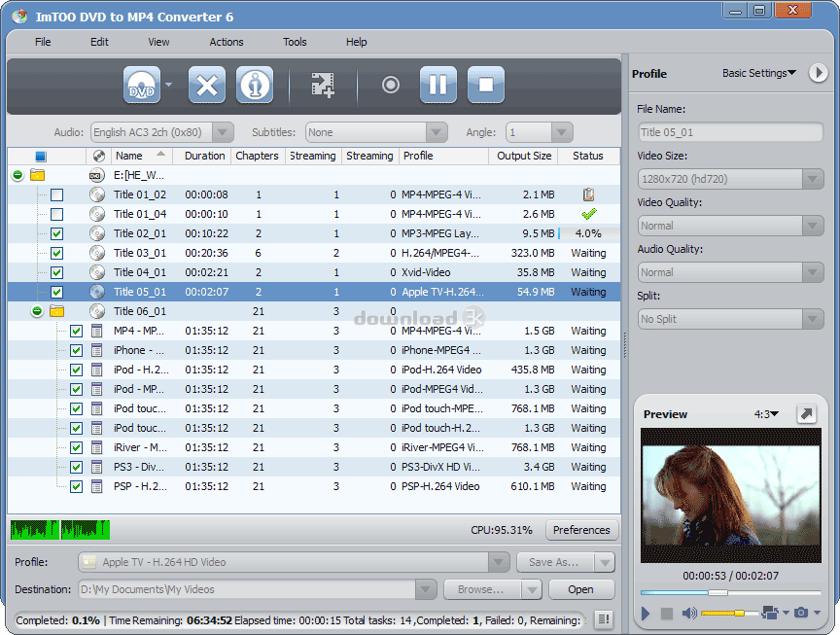Click the DVD drive icon for E:[HE_W...
Screen dimensions: 840x635
pyautogui.click(x=95, y=175)
